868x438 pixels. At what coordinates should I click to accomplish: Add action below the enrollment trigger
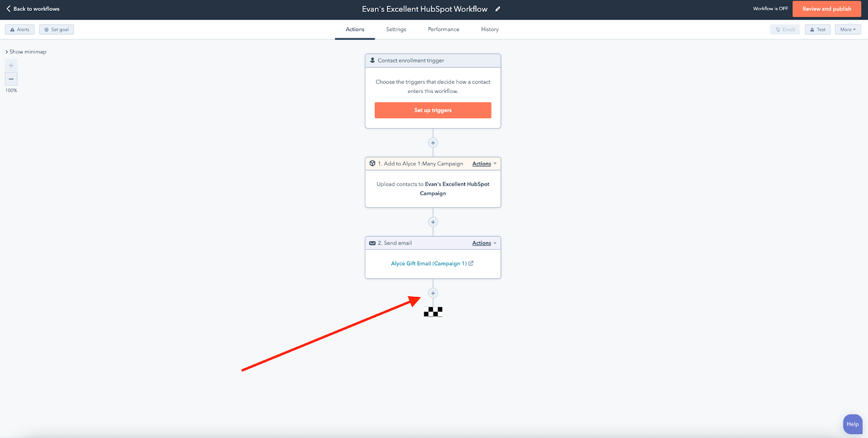click(x=433, y=143)
